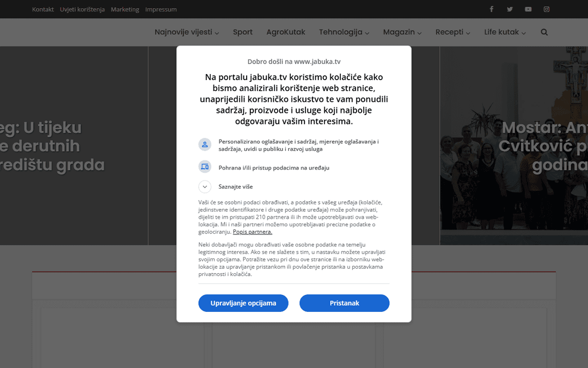
Task: Click the Pohrana i/ili pristup podacima text
Action: (x=274, y=168)
